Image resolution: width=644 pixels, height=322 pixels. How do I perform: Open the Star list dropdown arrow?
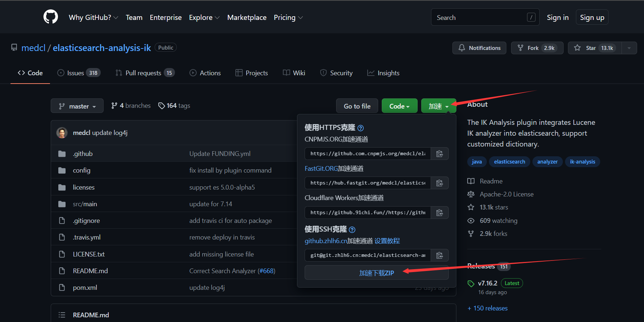(629, 48)
